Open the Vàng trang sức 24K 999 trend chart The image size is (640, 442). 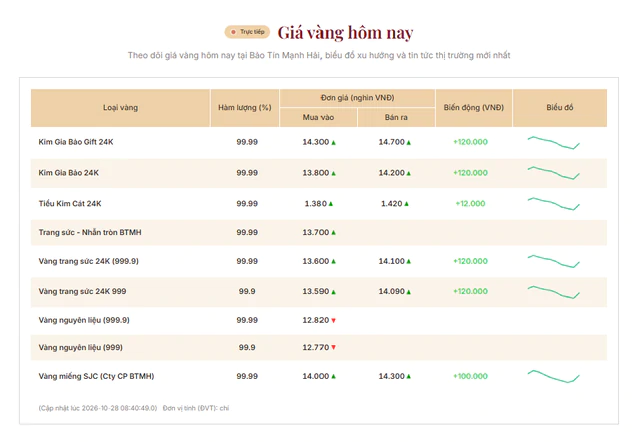(x=553, y=292)
